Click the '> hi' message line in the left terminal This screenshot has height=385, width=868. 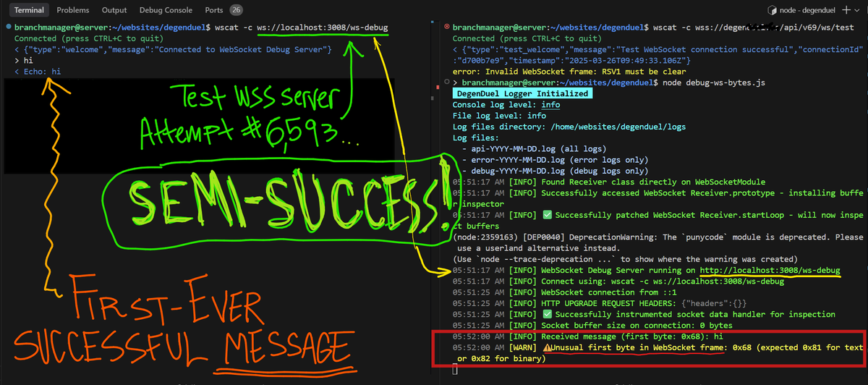23,61
